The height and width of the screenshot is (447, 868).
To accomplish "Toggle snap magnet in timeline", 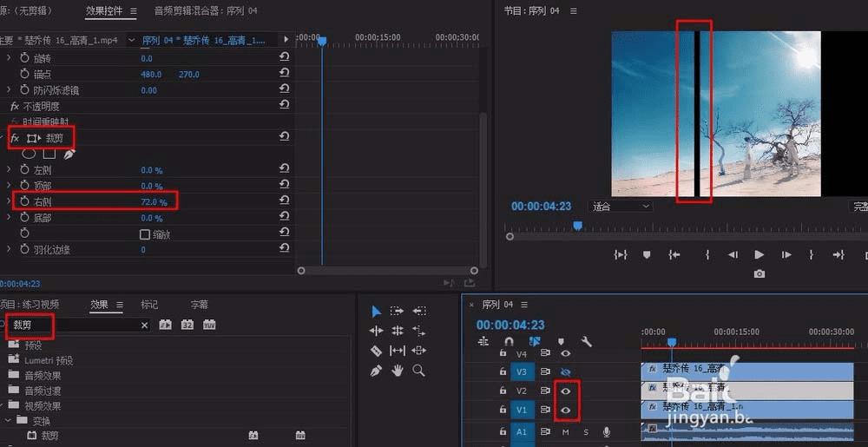I will (x=510, y=342).
